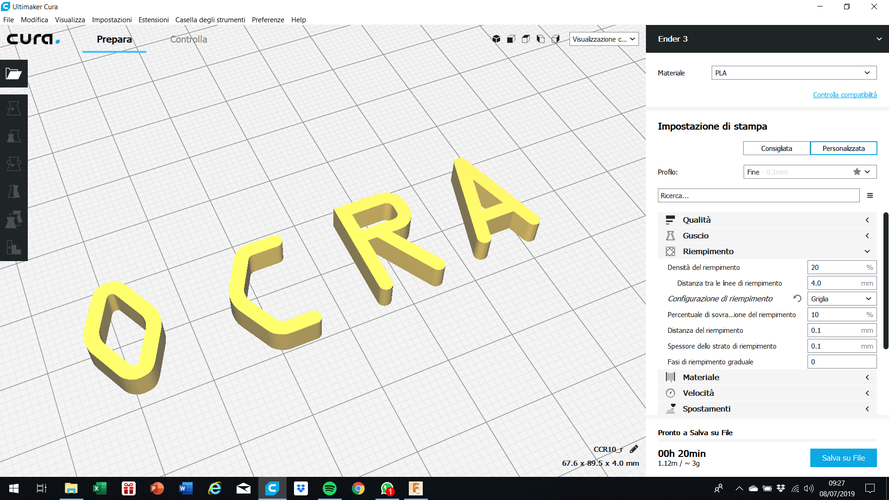Image resolution: width=889 pixels, height=500 pixels.
Task: Edit Percentuale di sovrapposizione del riempimento field
Action: click(x=841, y=315)
